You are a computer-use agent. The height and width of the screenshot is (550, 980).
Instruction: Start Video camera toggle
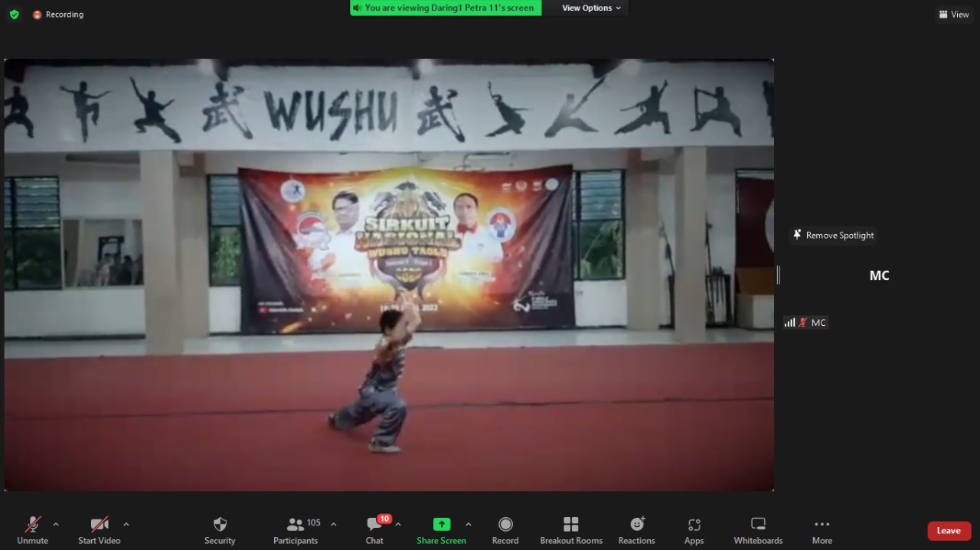[99, 530]
